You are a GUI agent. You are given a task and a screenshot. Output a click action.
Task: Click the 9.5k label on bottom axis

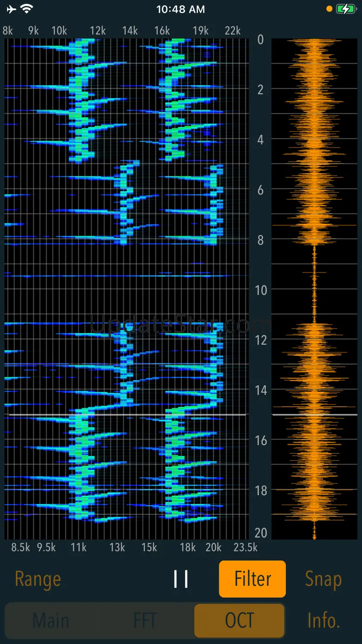[46, 547]
